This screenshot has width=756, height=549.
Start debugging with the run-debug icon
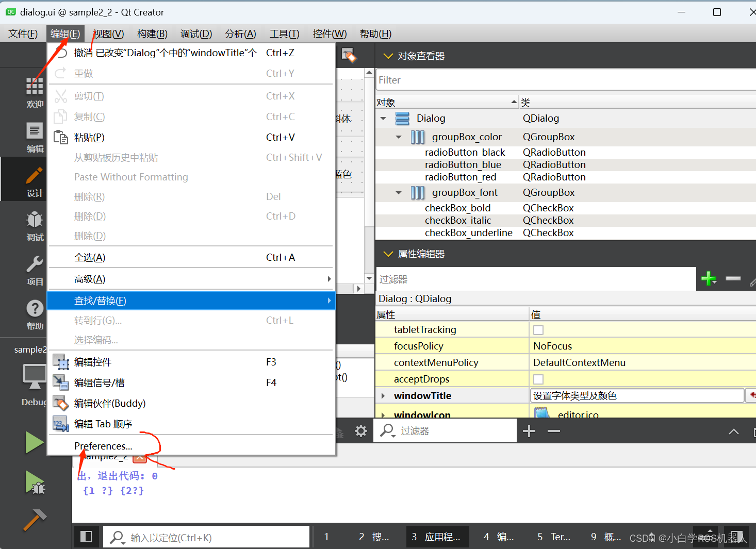(x=35, y=483)
